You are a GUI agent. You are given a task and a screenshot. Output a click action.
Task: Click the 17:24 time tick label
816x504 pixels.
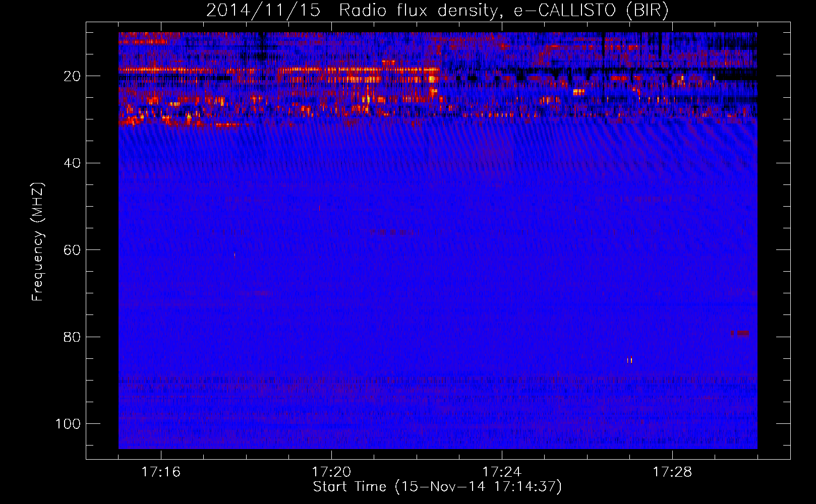pyautogui.click(x=502, y=472)
